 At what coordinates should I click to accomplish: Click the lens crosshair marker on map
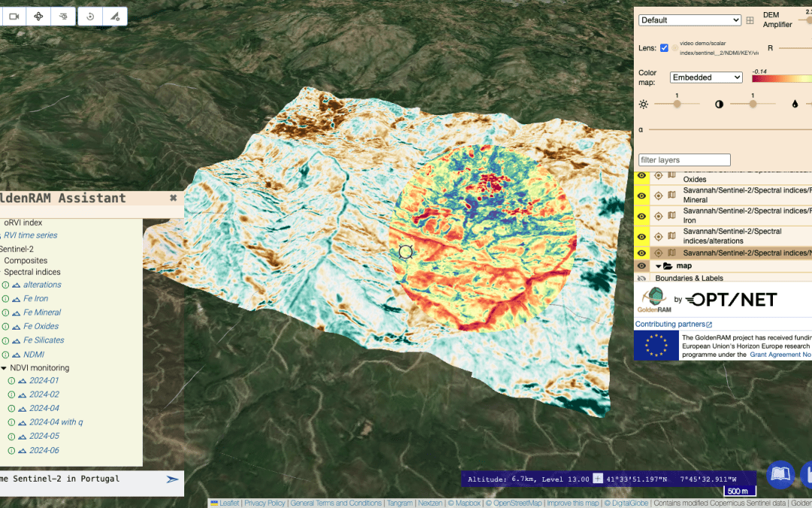click(x=405, y=252)
